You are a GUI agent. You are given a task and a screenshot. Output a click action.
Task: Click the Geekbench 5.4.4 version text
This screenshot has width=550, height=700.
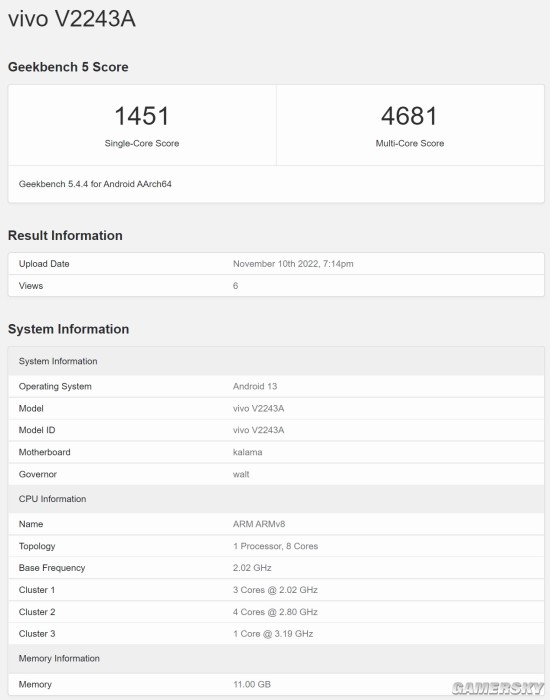(x=95, y=184)
